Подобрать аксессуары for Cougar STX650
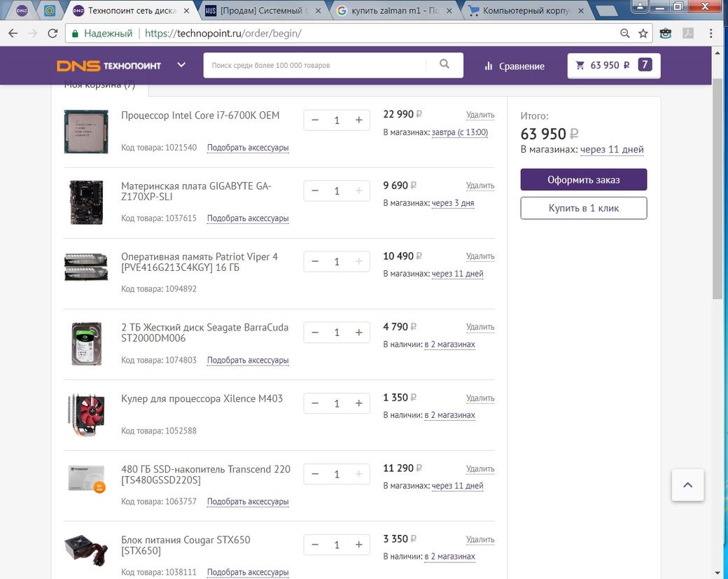 tap(248, 572)
